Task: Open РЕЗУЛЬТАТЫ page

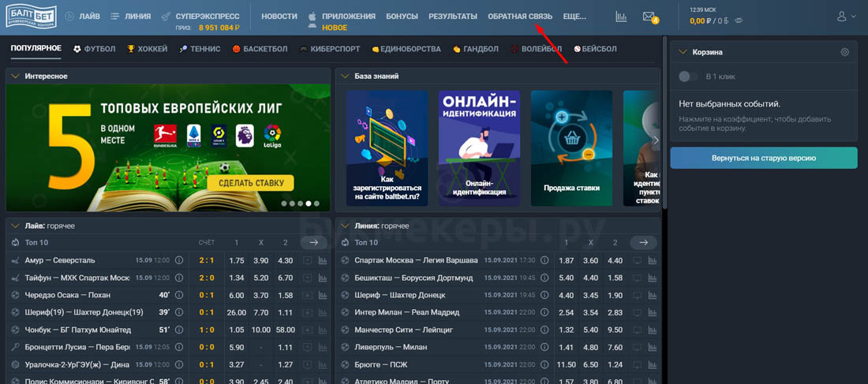Action: (x=453, y=17)
